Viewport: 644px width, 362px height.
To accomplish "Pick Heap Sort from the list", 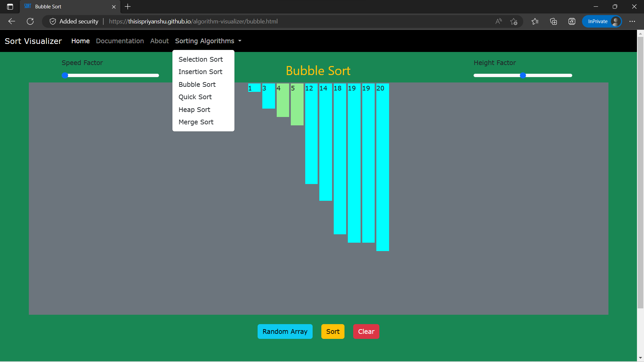I will click(x=194, y=110).
